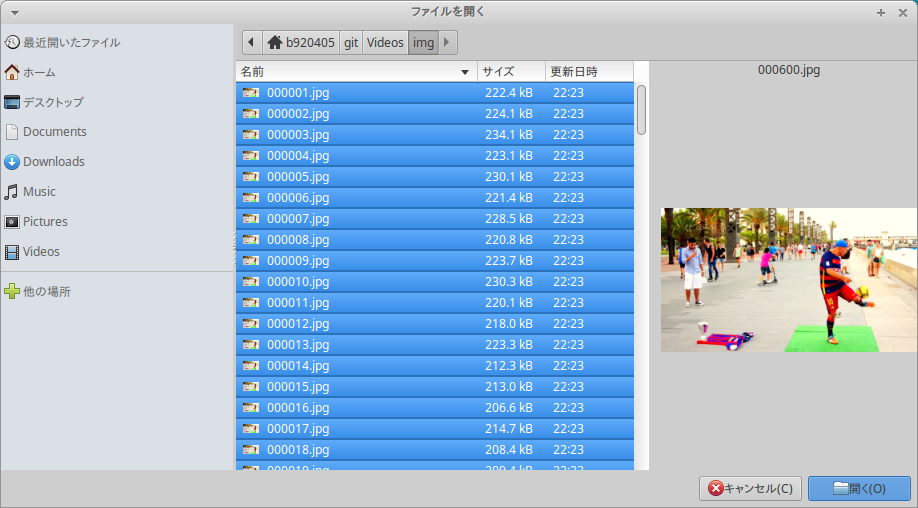This screenshot has height=508, width=918.
Task: Select Desktop (デスクトップ) in sidebar
Action: pos(44,102)
